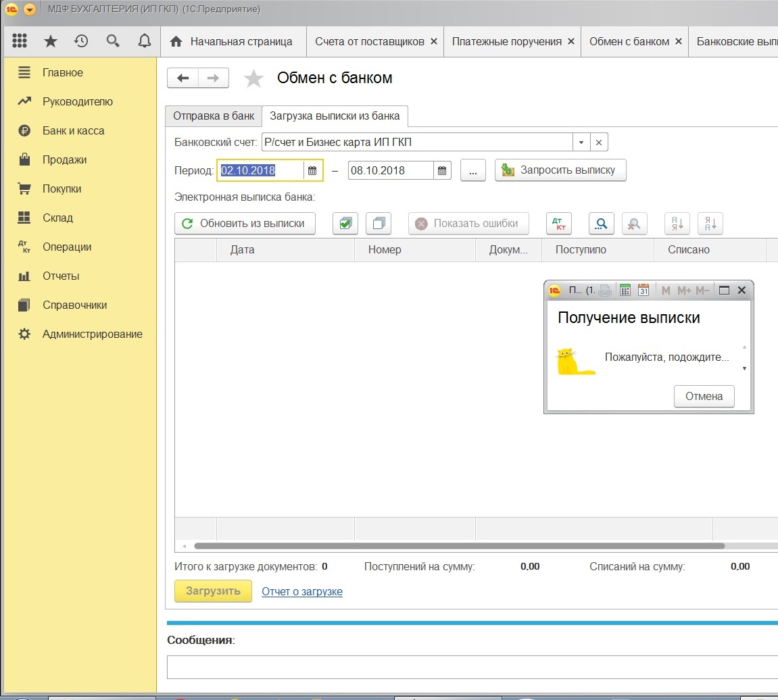
Task: Open the sections grid menu icon
Action: tap(20, 41)
